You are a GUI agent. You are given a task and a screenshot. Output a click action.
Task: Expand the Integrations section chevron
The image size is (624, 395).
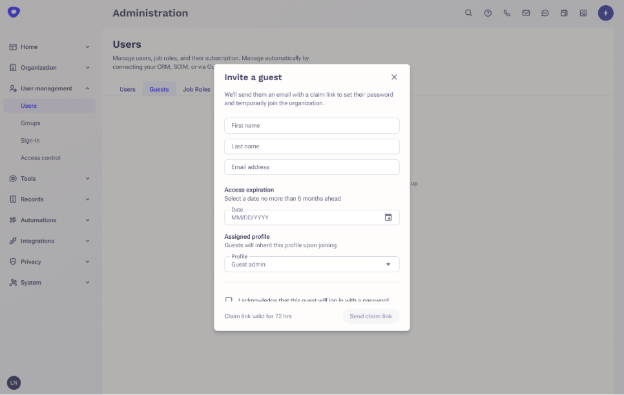coord(87,241)
